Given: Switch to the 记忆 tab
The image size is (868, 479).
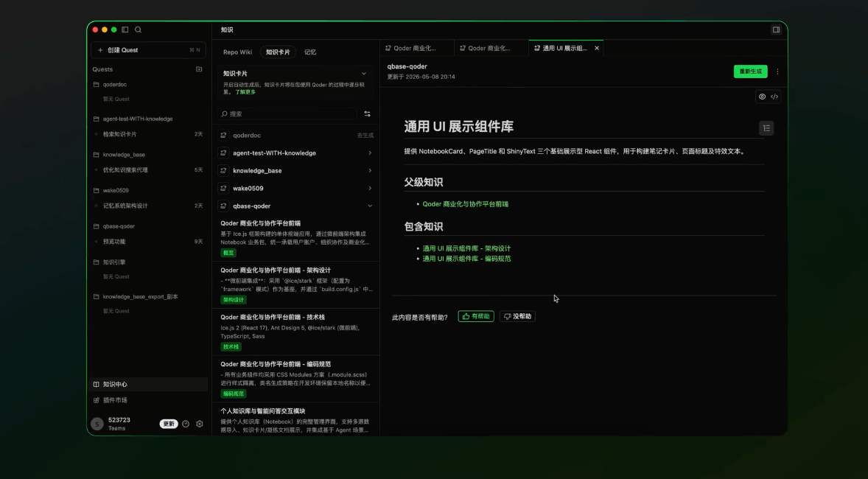Looking at the screenshot, I should (310, 52).
